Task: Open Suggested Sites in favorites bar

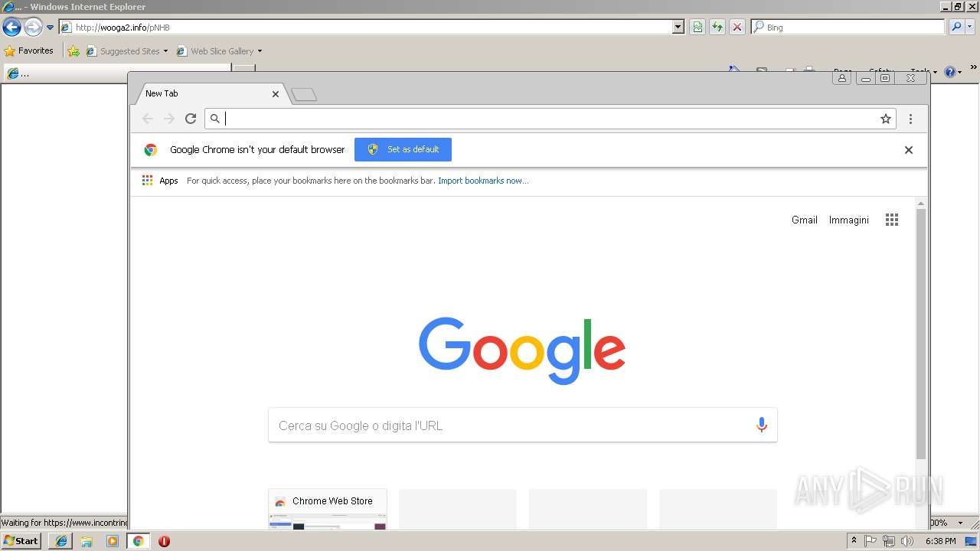Action: 126,51
